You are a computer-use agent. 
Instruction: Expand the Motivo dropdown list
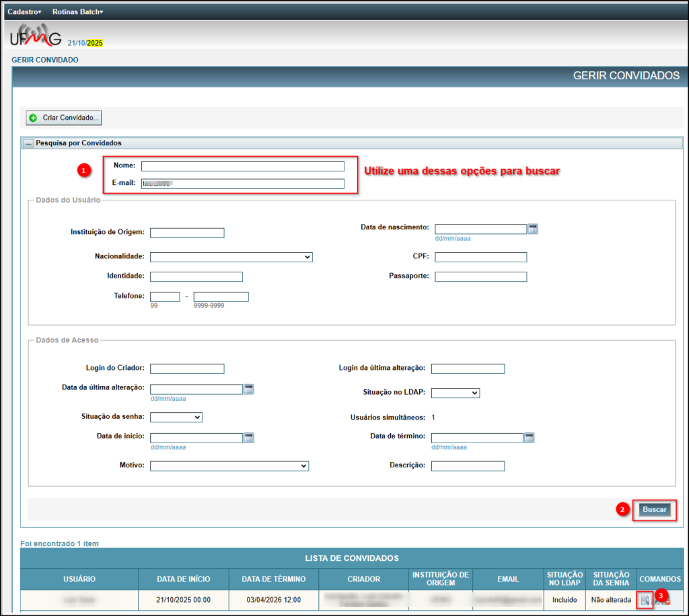coord(229,466)
